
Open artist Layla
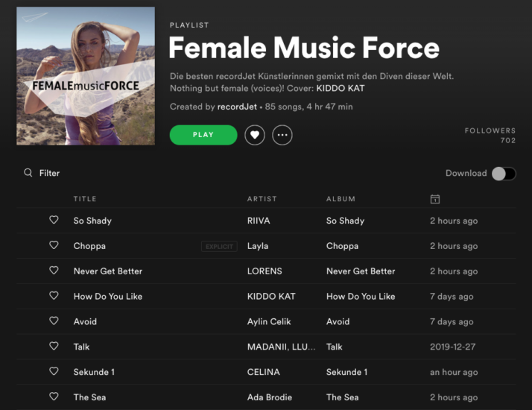[258, 246]
